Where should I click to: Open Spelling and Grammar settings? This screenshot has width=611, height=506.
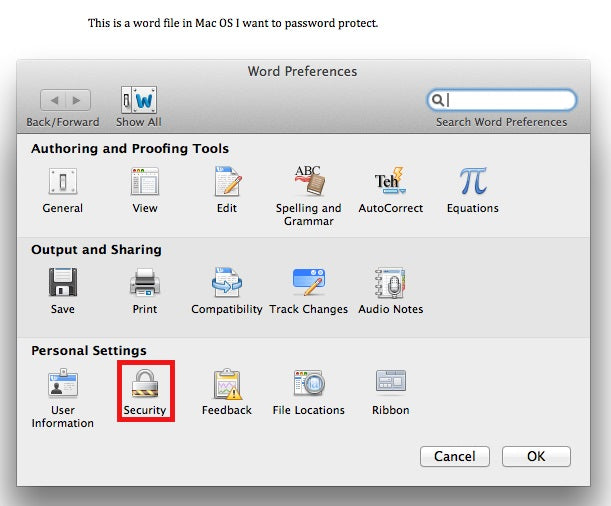point(308,183)
